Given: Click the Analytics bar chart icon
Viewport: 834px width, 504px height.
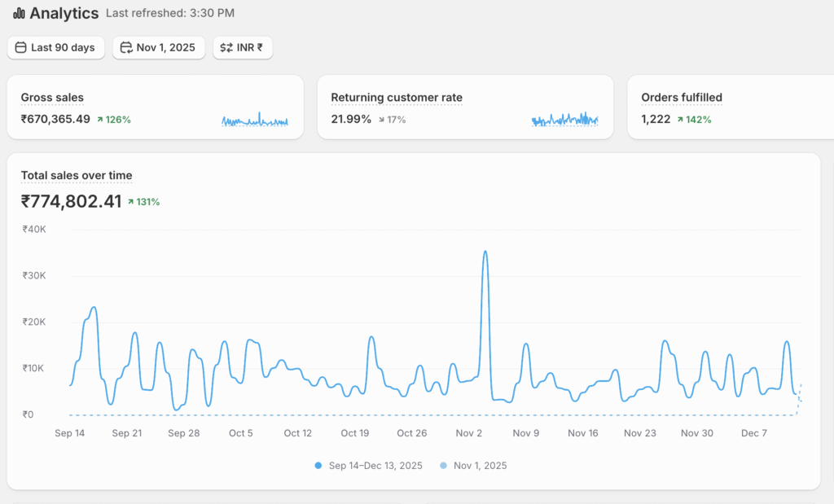Looking at the screenshot, I should pos(19,14).
